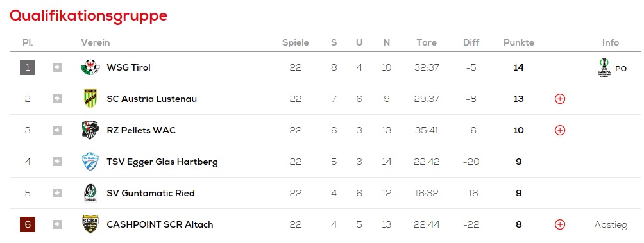The image size is (644, 243).
Task: Open the WSG Tirol team link
Action: click(x=128, y=67)
